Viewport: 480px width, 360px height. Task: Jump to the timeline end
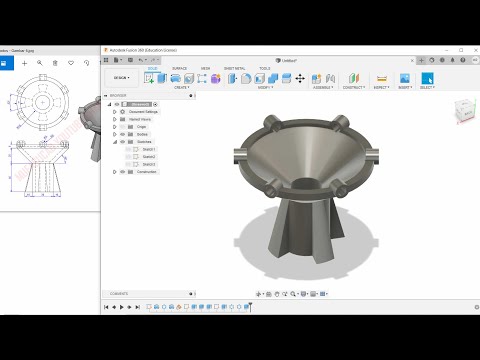point(137,307)
